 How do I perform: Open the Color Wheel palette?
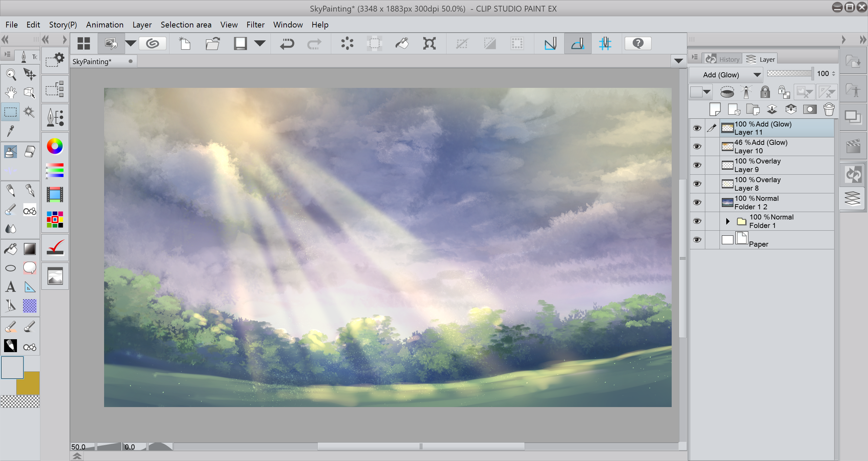tap(55, 146)
